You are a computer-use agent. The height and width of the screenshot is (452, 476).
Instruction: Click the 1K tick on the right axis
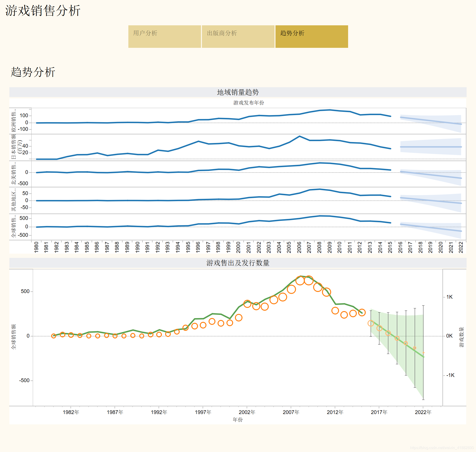[449, 297]
